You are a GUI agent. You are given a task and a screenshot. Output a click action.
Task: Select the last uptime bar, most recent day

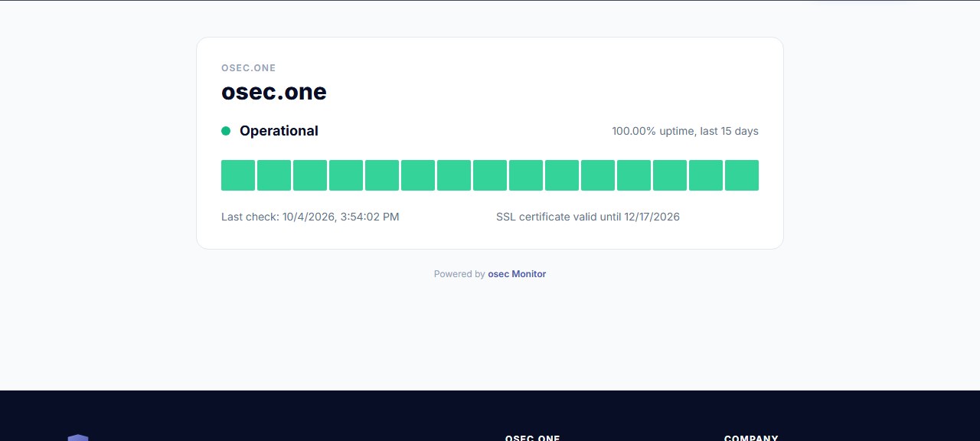pyautogui.click(x=742, y=175)
